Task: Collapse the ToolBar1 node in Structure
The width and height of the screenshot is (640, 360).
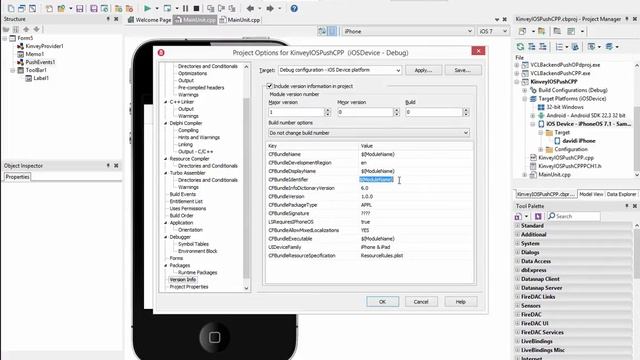Action: [13, 70]
